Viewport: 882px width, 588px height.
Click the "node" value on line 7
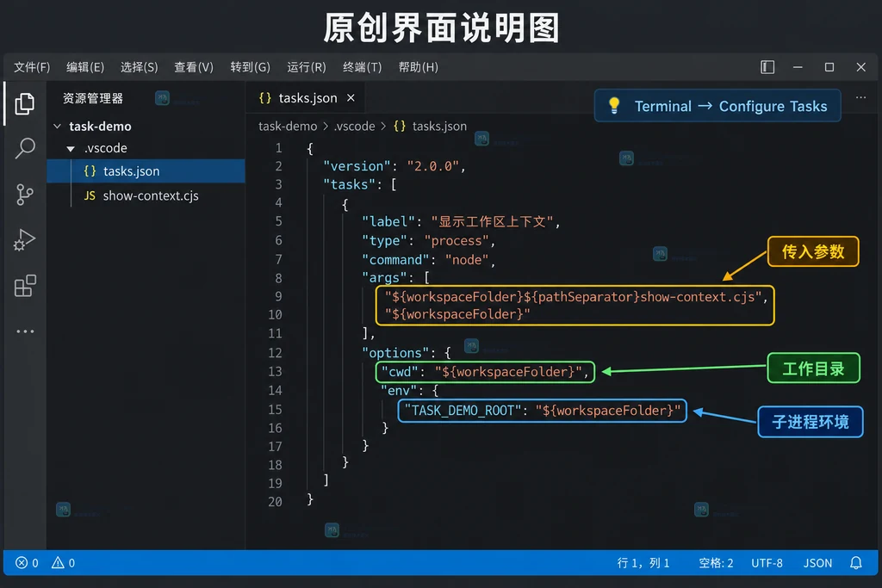pos(467,260)
